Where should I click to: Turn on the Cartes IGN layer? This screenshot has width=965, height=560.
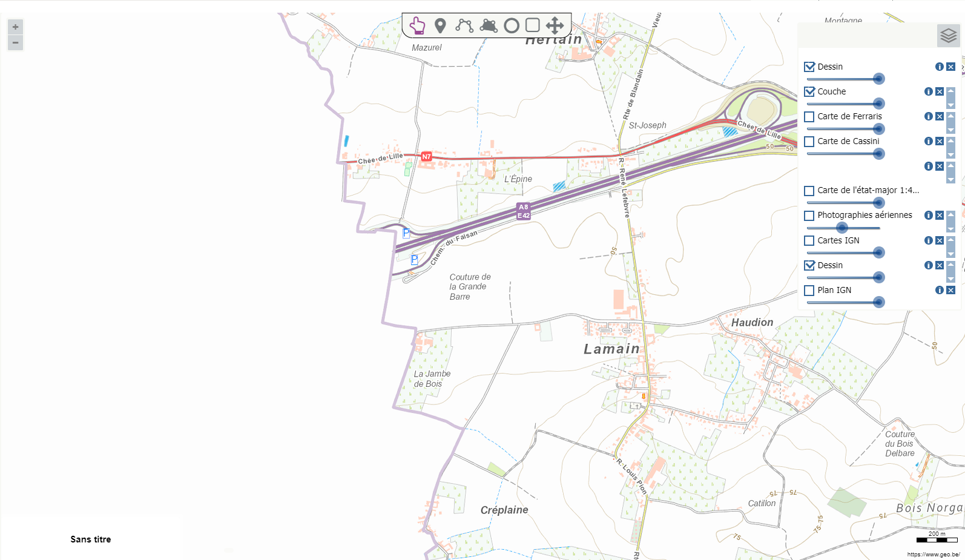click(x=809, y=240)
